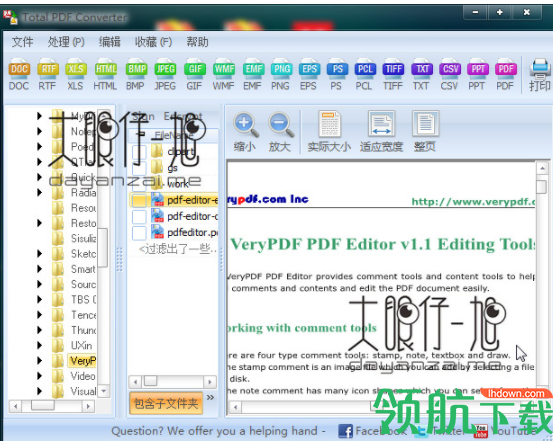Sort by the FileName column header

173,135
